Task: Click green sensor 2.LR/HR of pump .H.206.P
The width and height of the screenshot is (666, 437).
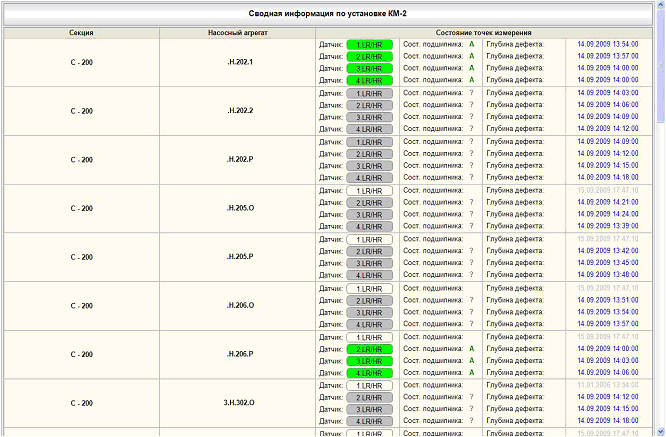Action: pos(369,350)
